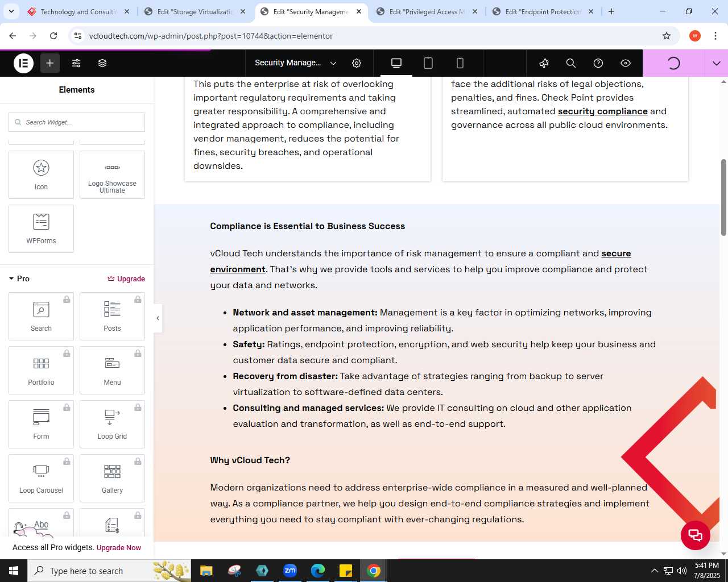This screenshot has width=728, height=582.
Task: Open Site Settings sliders icon
Action: [x=76, y=63]
